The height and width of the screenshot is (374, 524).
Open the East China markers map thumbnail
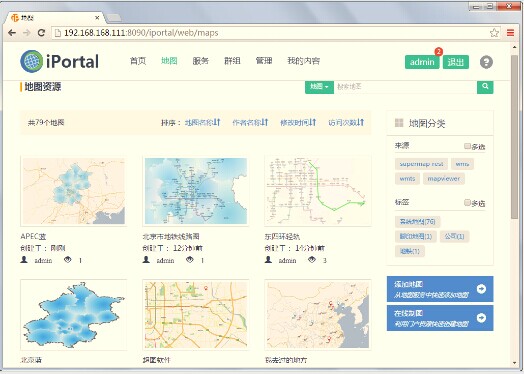317,315
